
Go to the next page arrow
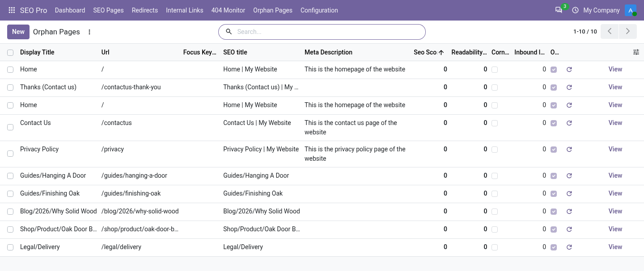coord(628,31)
